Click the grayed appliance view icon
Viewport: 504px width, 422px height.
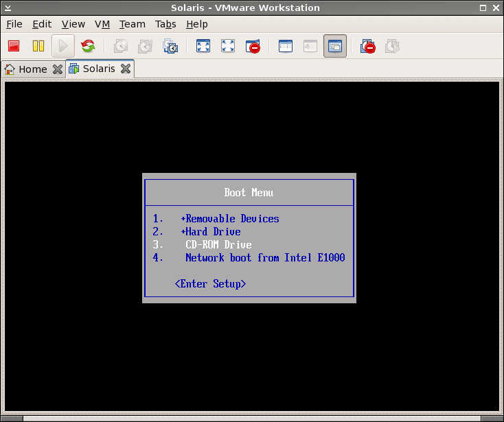[x=310, y=46]
